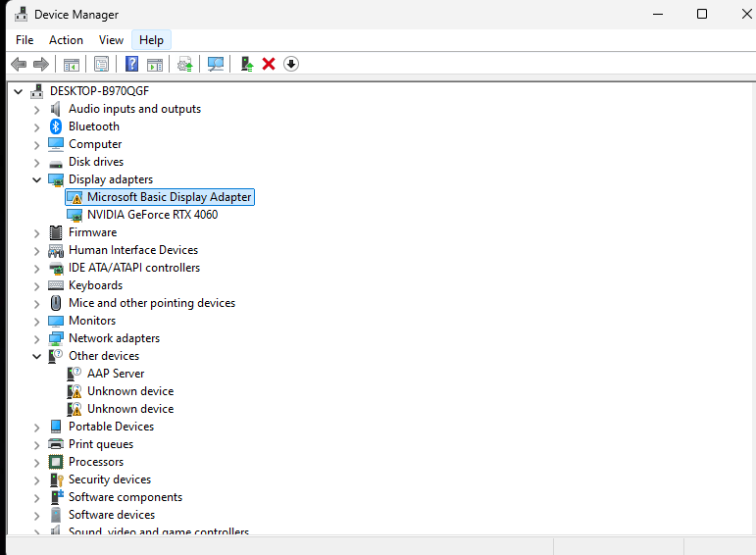Select the DESKTOP-B970QGF computer name

point(99,91)
